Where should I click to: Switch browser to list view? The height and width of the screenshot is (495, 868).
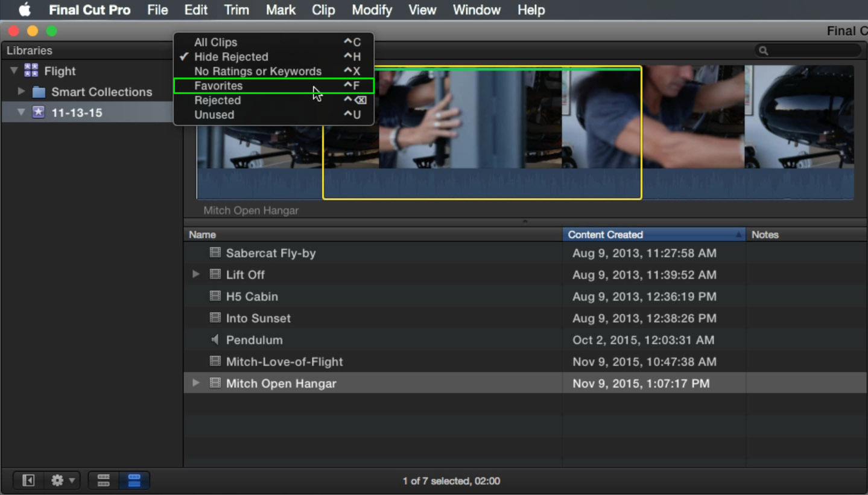[x=134, y=481]
